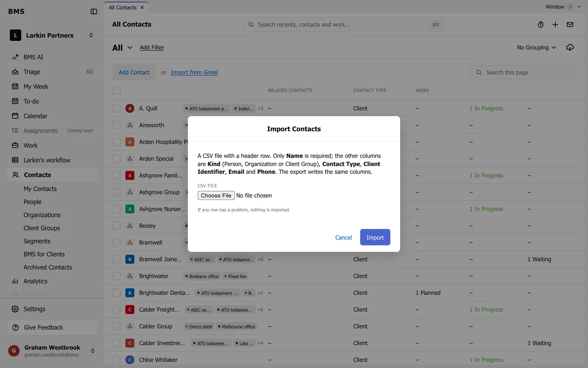Cancel the Import Contacts dialog
Image resolution: width=588 pixels, height=368 pixels.
tap(343, 238)
